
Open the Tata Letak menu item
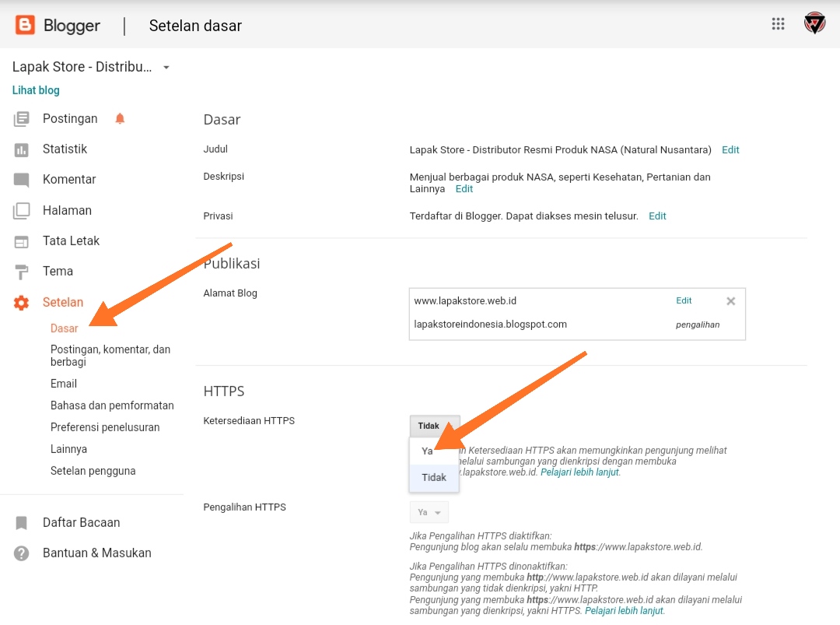[72, 241]
